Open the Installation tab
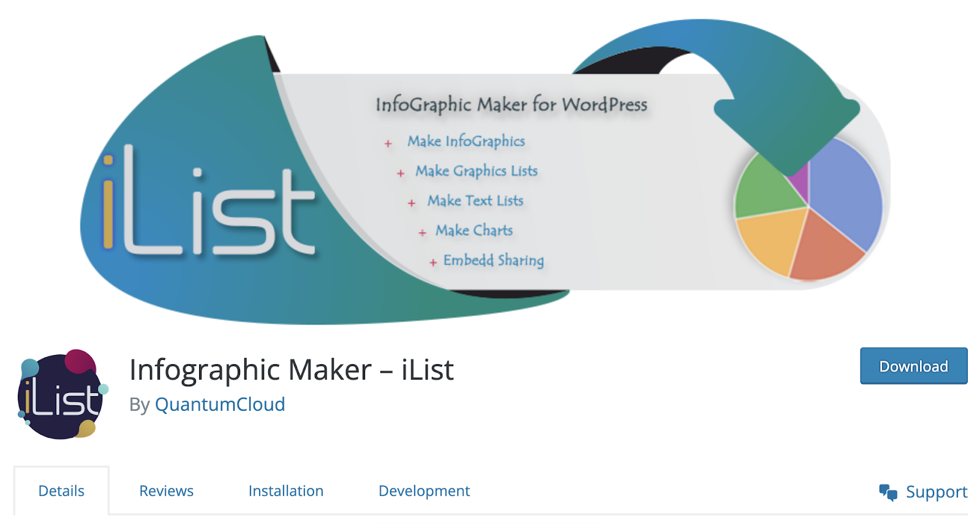This screenshot has height=524, width=980. pos(286,491)
